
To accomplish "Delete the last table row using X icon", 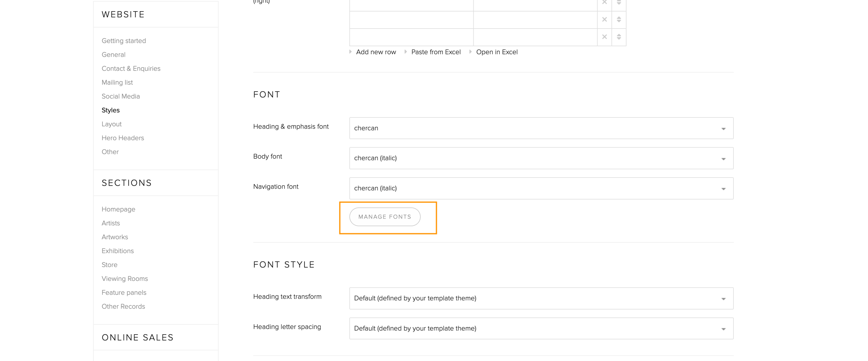I will [604, 37].
